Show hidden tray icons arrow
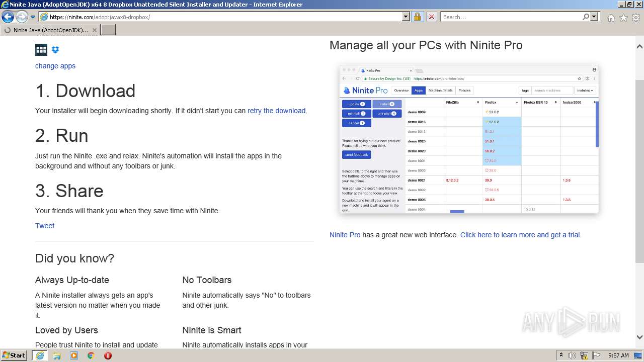 tap(561, 355)
